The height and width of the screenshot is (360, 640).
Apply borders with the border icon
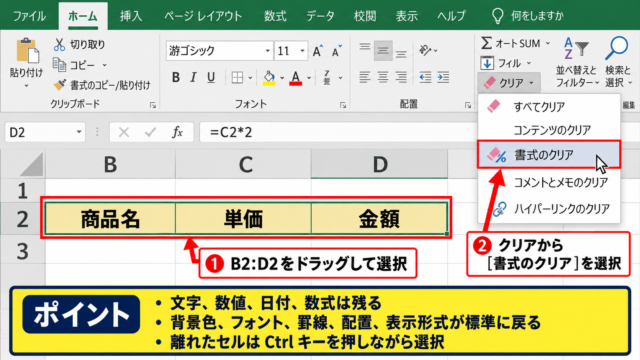[237, 78]
